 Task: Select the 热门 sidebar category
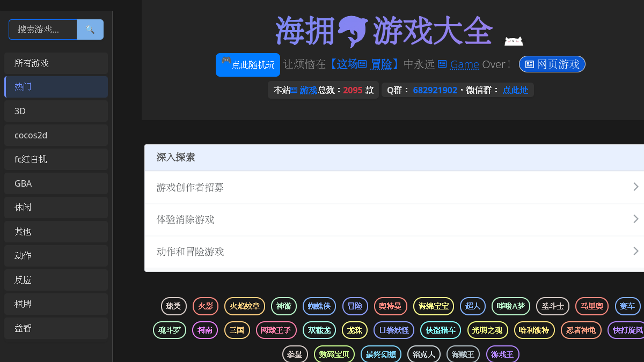[x=56, y=87]
